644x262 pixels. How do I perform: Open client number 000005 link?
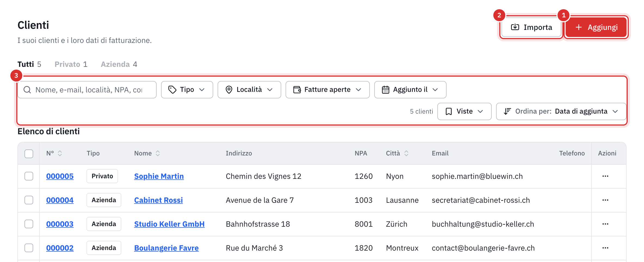point(60,176)
